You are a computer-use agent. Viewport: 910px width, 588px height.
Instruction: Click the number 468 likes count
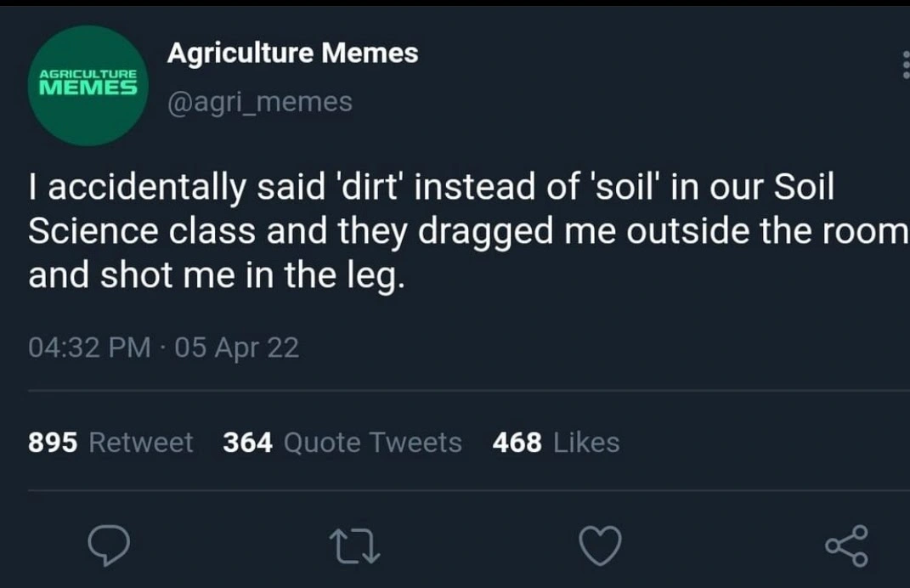click(x=517, y=443)
